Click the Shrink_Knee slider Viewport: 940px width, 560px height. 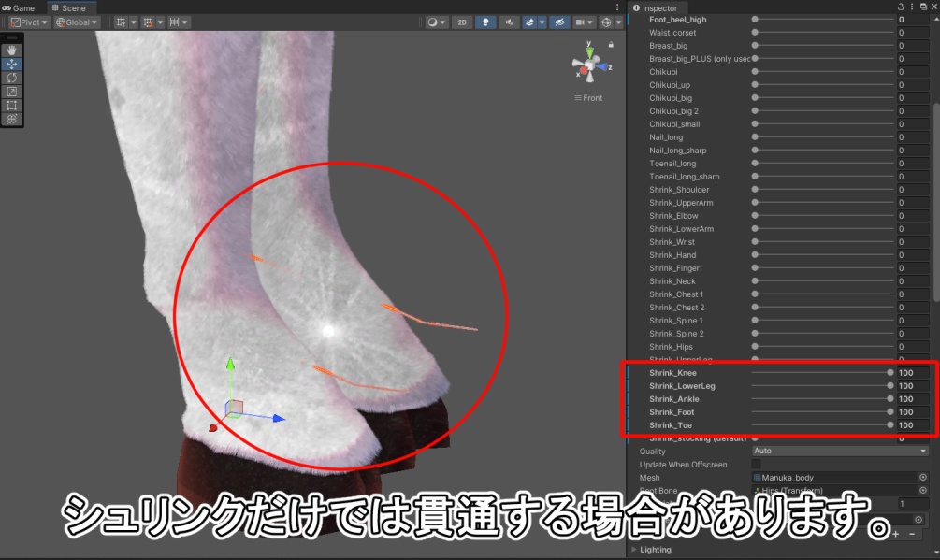[822, 372]
